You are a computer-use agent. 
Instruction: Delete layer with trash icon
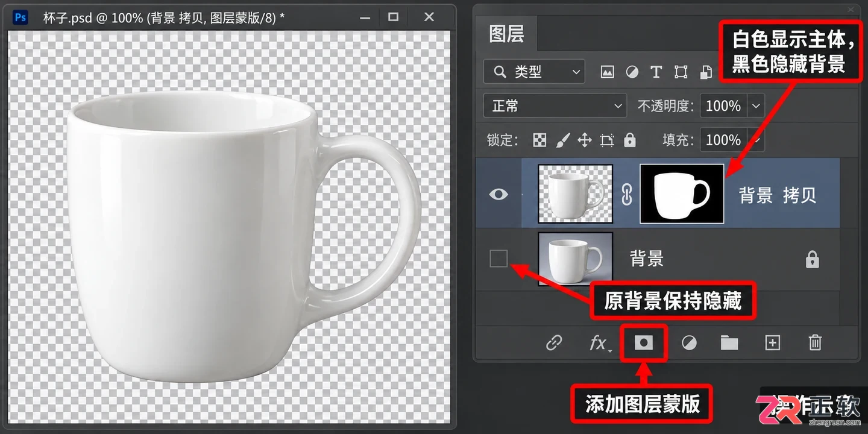[815, 343]
